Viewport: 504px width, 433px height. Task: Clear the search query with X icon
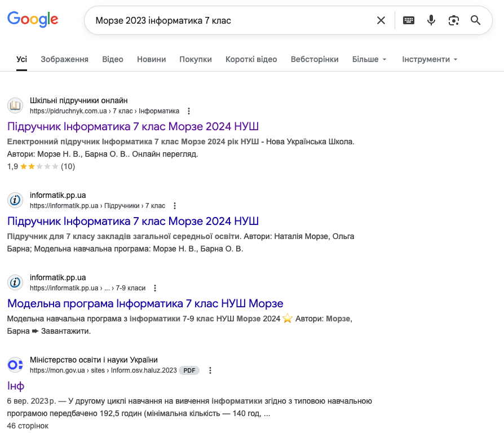[381, 20]
